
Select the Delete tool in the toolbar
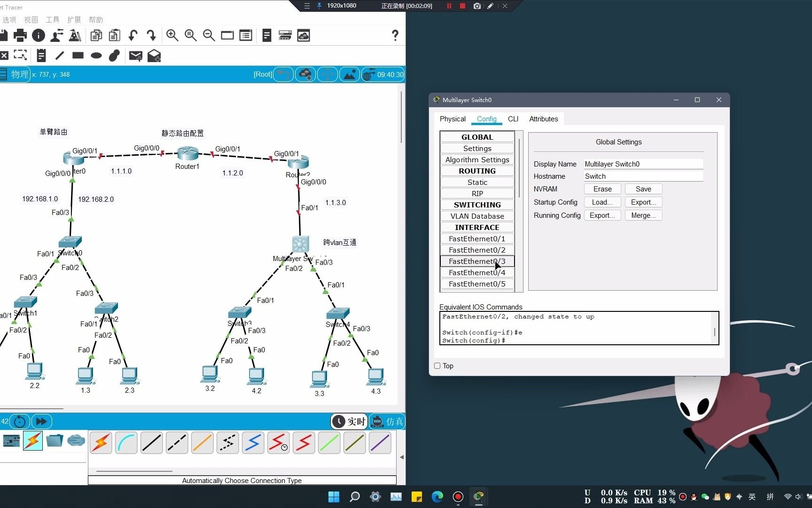[x=5, y=56]
